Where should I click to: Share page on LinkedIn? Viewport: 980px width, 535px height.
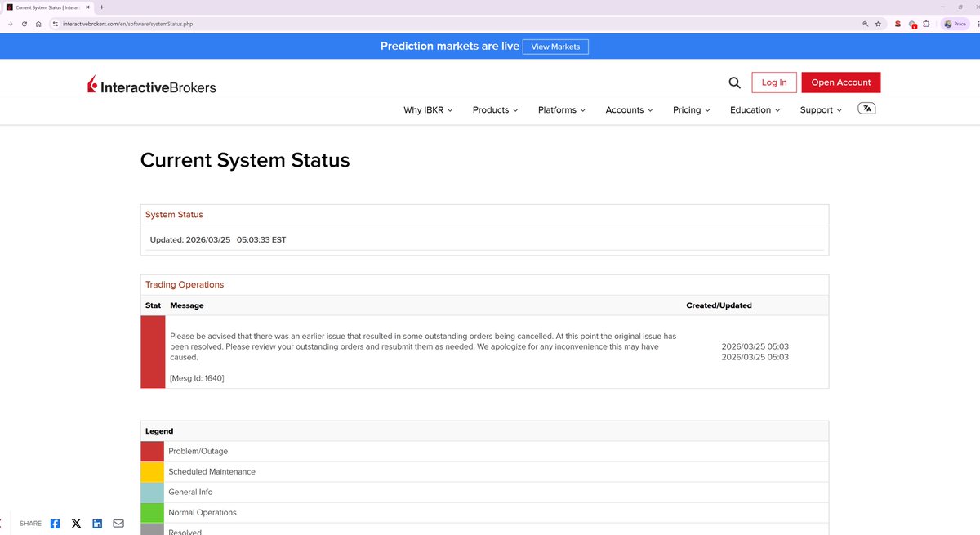coord(97,524)
